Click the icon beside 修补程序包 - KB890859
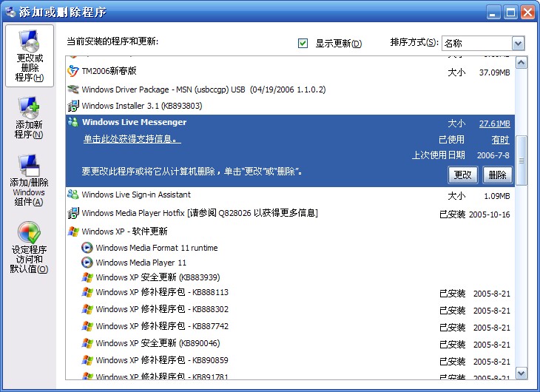Image resolution: width=540 pixels, height=392 pixels. click(x=87, y=360)
